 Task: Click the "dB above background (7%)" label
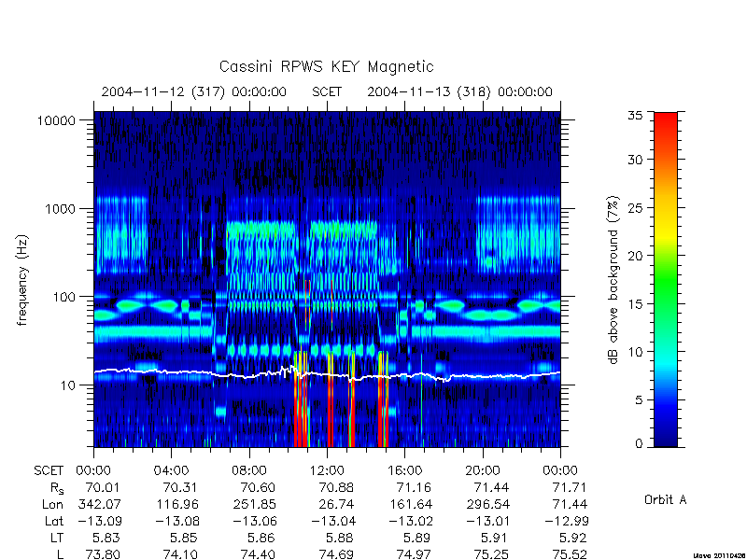click(x=613, y=279)
